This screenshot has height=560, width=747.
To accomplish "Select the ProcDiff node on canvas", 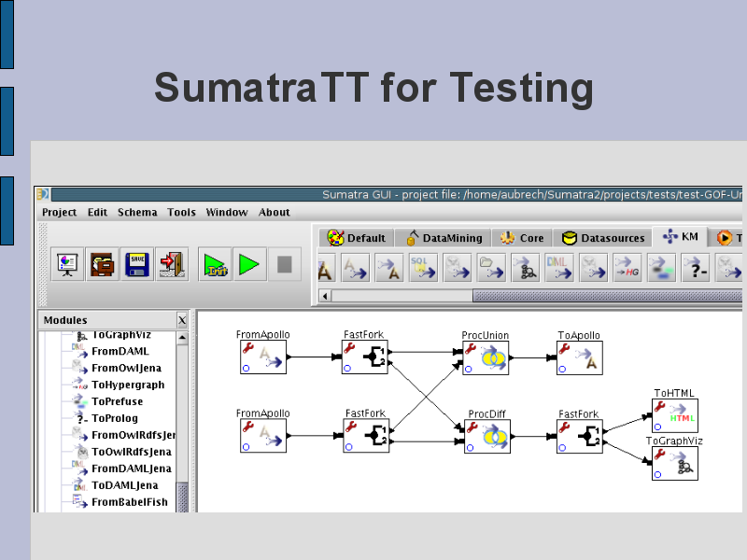I will click(487, 436).
